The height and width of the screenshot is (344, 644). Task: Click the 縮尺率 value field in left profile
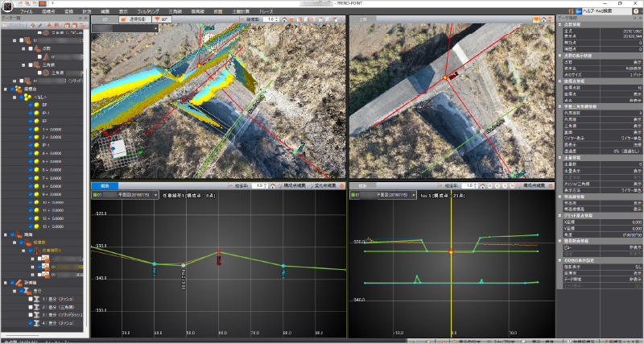pos(259,185)
